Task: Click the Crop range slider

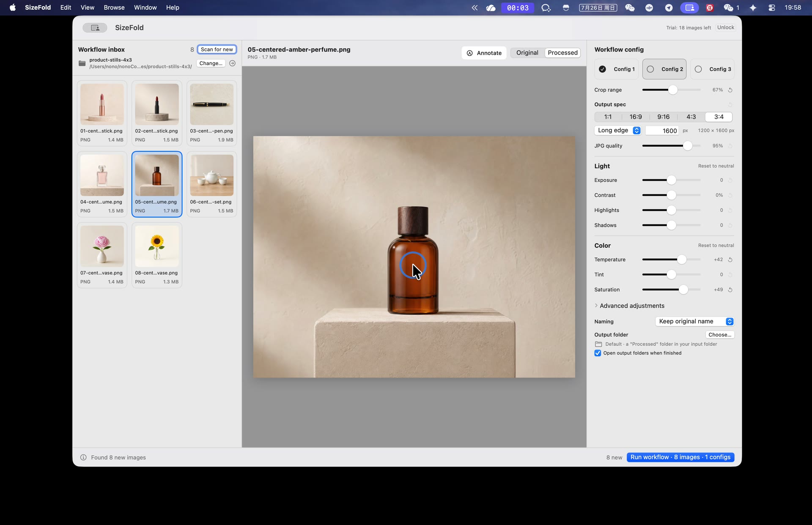Action: [671, 90]
